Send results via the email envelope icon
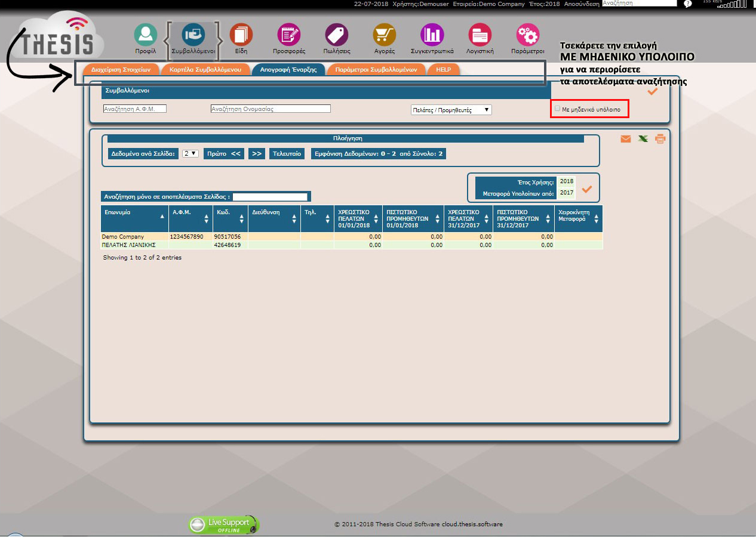 click(x=625, y=139)
